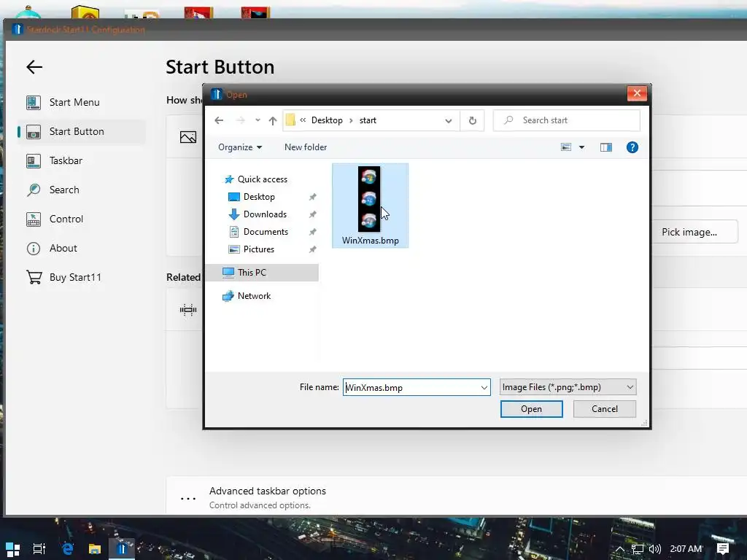Click Forward arrow in Open dialog

pyautogui.click(x=241, y=120)
